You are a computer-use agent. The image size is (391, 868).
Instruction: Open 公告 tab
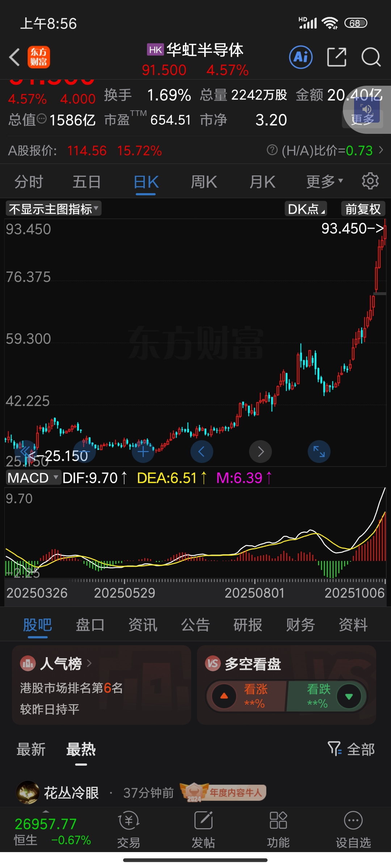[x=195, y=625]
